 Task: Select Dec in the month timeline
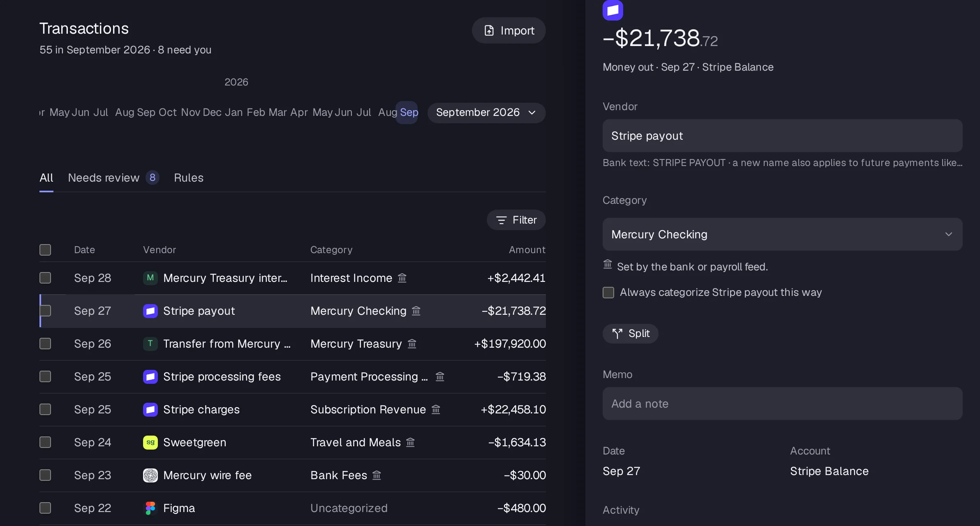click(212, 113)
